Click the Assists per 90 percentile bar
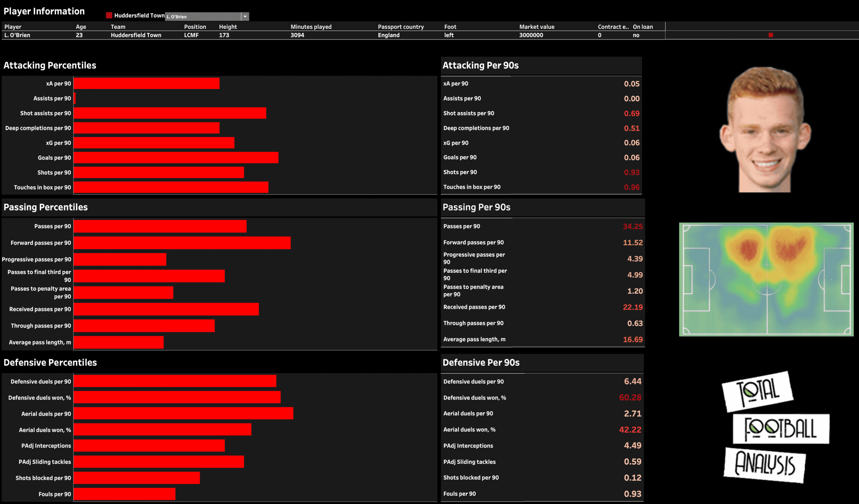The height and width of the screenshot is (504, 859). (74, 98)
